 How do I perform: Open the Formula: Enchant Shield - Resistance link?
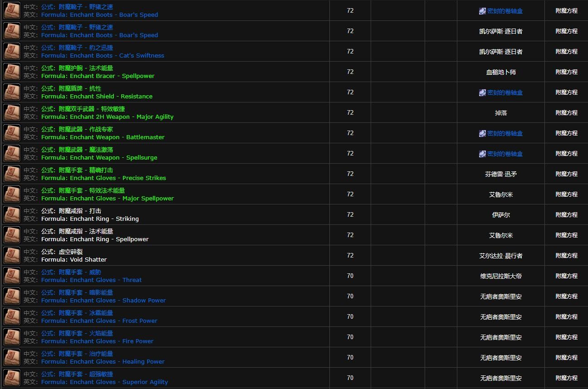click(97, 97)
